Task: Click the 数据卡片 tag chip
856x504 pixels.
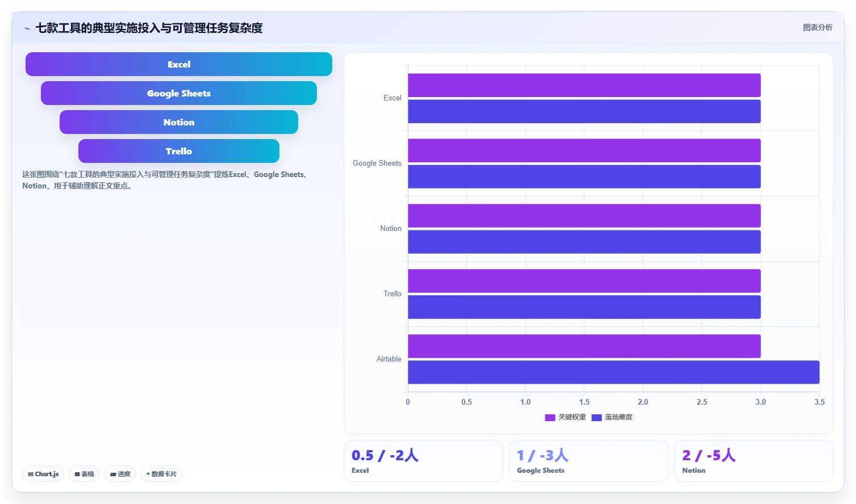Action: point(161,474)
